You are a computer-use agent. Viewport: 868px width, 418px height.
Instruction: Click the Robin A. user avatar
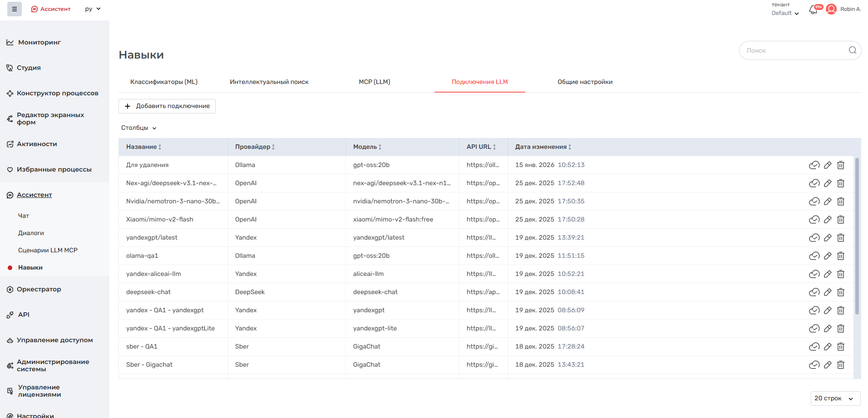click(831, 9)
